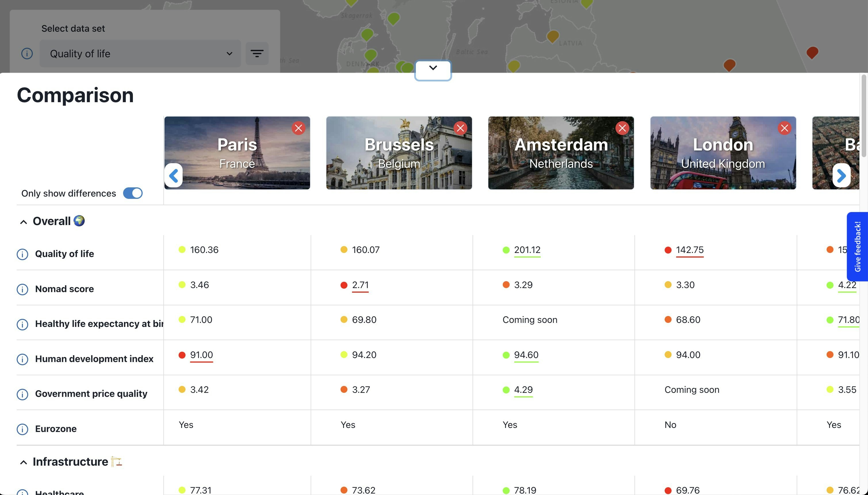Click London's Eurozone value No
Image resolution: width=868 pixels, height=495 pixels.
(x=670, y=425)
